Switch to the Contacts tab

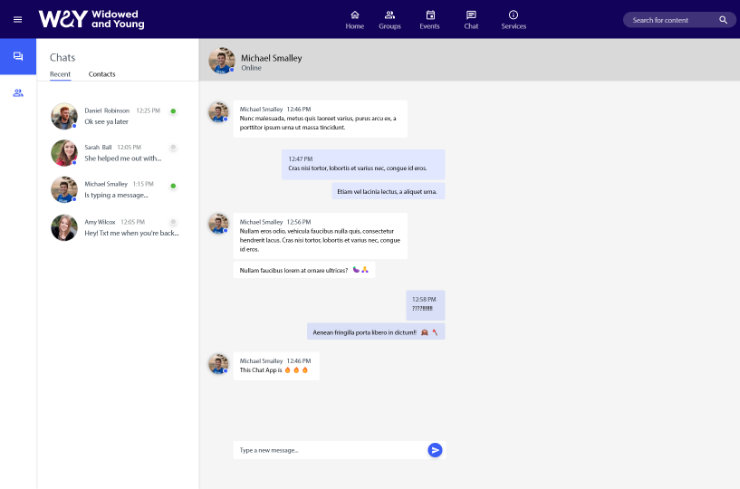click(102, 74)
